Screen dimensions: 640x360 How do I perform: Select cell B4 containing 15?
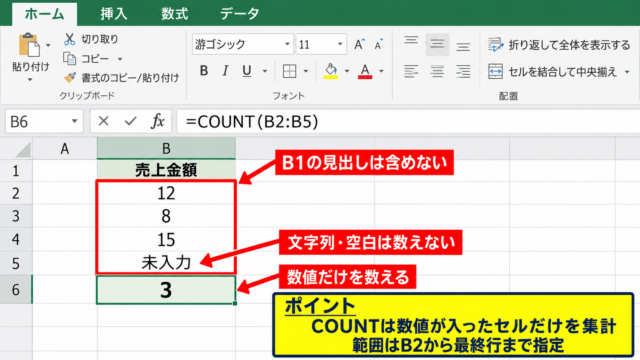(x=166, y=239)
